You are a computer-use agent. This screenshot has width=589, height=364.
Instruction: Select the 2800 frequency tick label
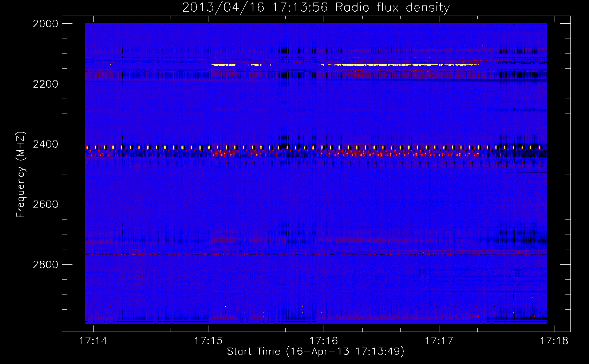(46, 265)
